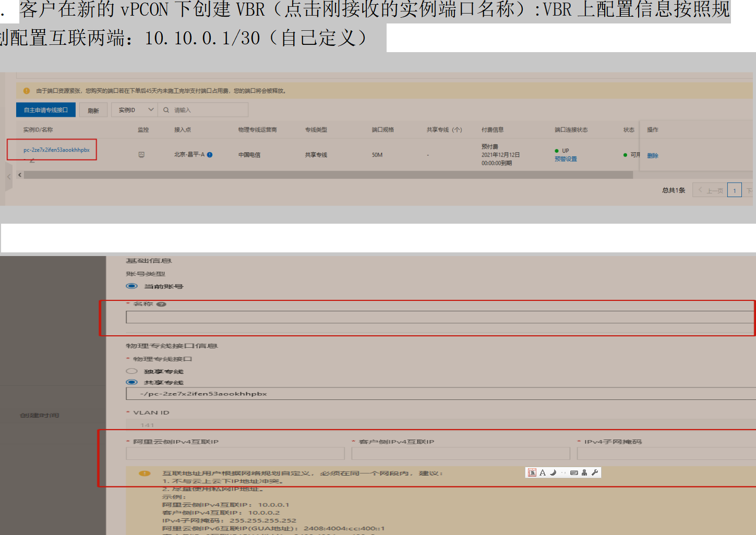Screen dimensions: 756x535
Task: Click the orange warning icon in the top notice
Action: coord(27,91)
